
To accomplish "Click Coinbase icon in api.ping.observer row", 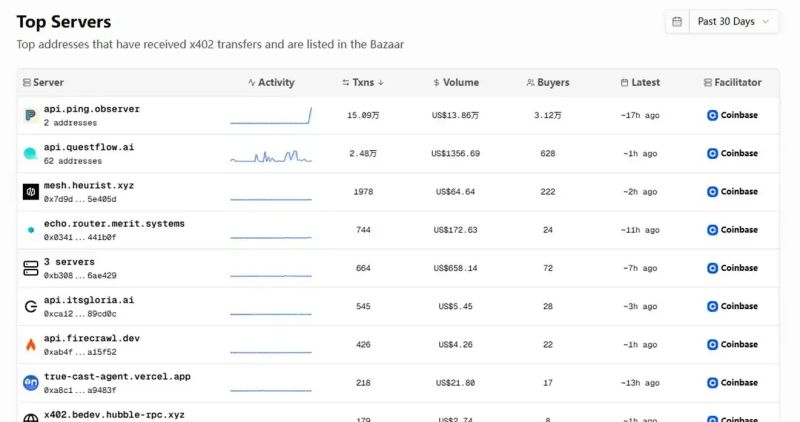I will coord(712,115).
